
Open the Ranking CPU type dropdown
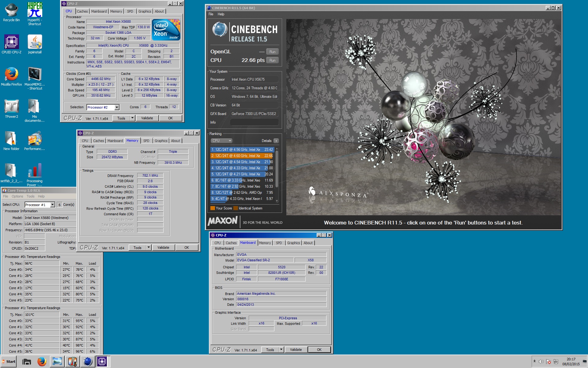click(x=221, y=141)
